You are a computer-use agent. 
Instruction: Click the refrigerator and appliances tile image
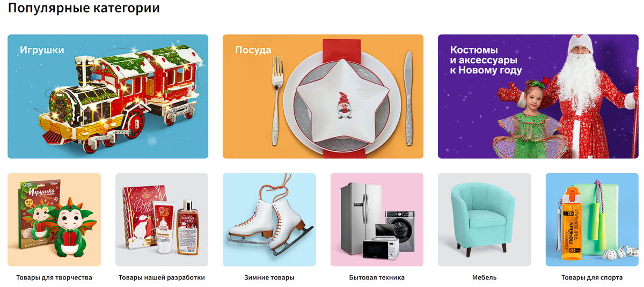[377, 219]
